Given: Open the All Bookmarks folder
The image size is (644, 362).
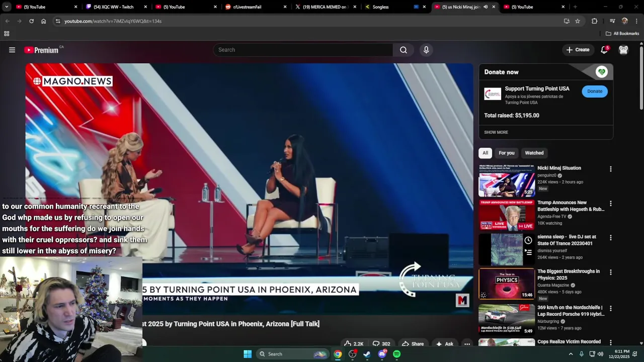Looking at the screenshot, I should click(622, 34).
